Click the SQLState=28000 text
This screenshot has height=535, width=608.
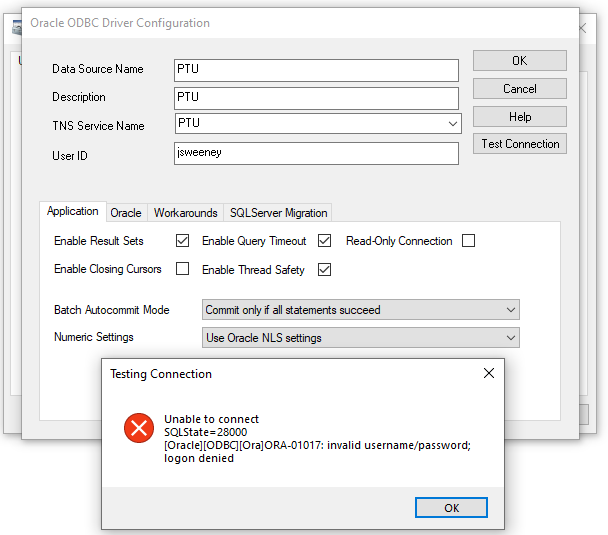pos(206,432)
